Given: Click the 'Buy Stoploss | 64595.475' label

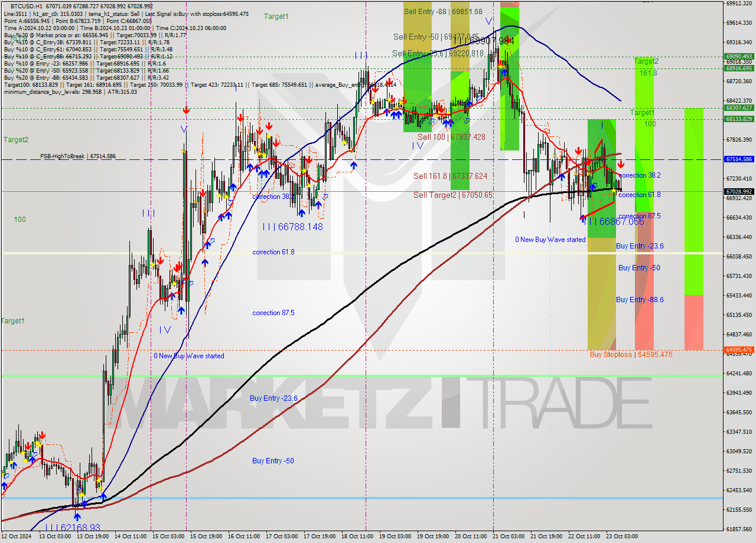Looking at the screenshot, I should click(x=631, y=355).
